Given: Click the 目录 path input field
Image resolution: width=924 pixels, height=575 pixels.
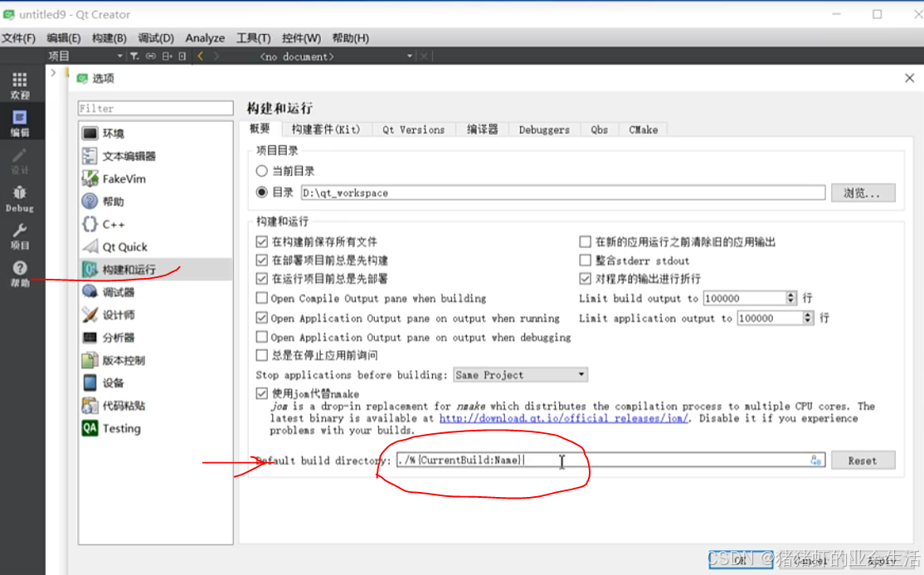Looking at the screenshot, I should 562,192.
